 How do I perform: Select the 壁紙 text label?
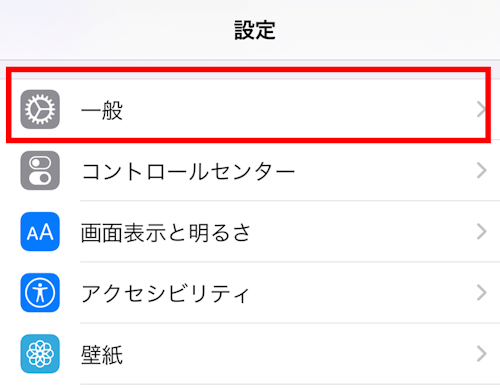[x=102, y=354]
